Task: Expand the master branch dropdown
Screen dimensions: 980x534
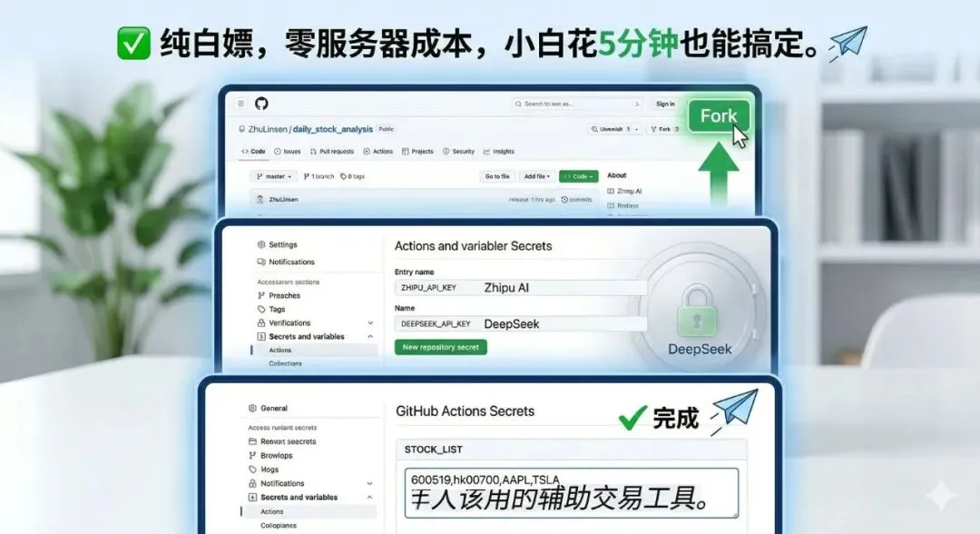Action: [x=274, y=176]
